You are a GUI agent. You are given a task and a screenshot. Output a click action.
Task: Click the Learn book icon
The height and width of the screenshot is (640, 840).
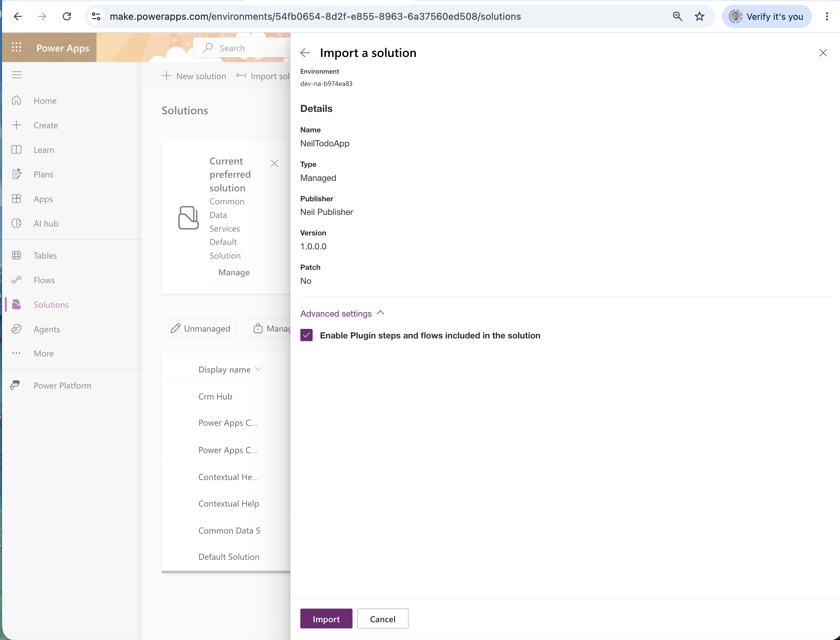click(16, 149)
